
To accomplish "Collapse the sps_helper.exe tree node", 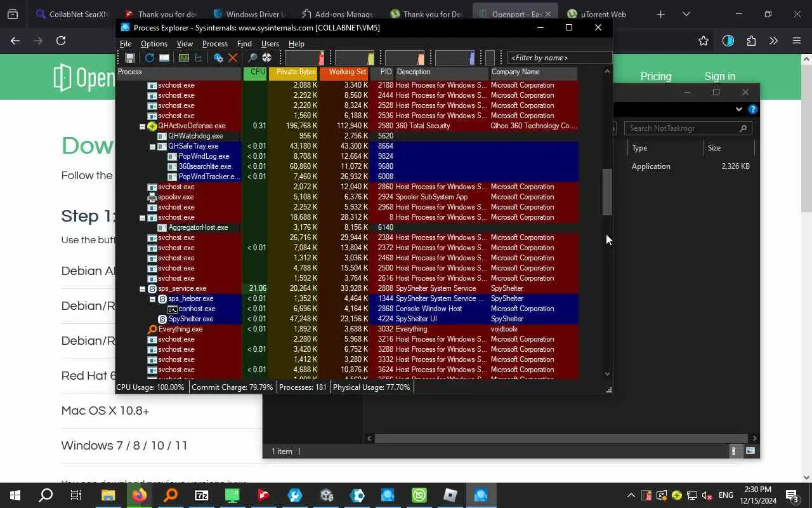I will click(152, 299).
